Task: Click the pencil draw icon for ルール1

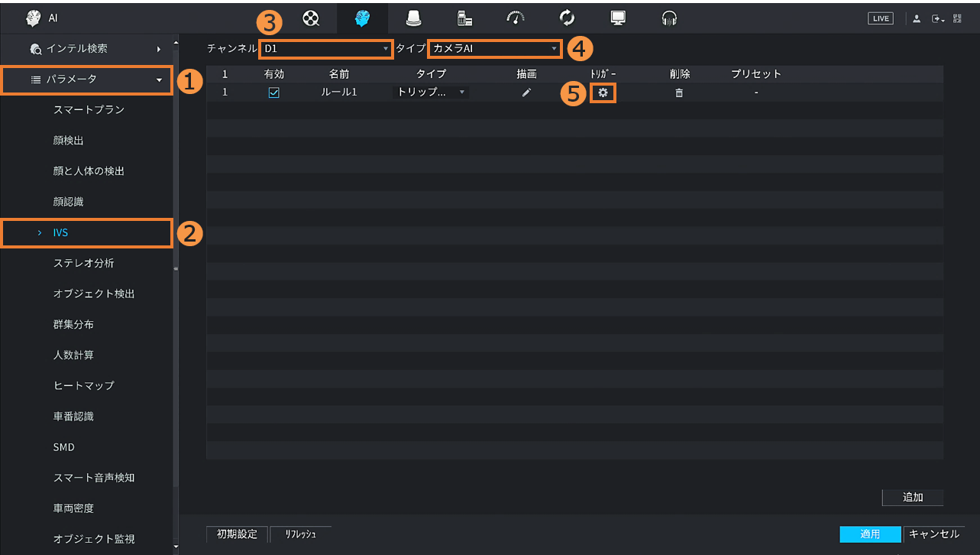Action: point(526,92)
